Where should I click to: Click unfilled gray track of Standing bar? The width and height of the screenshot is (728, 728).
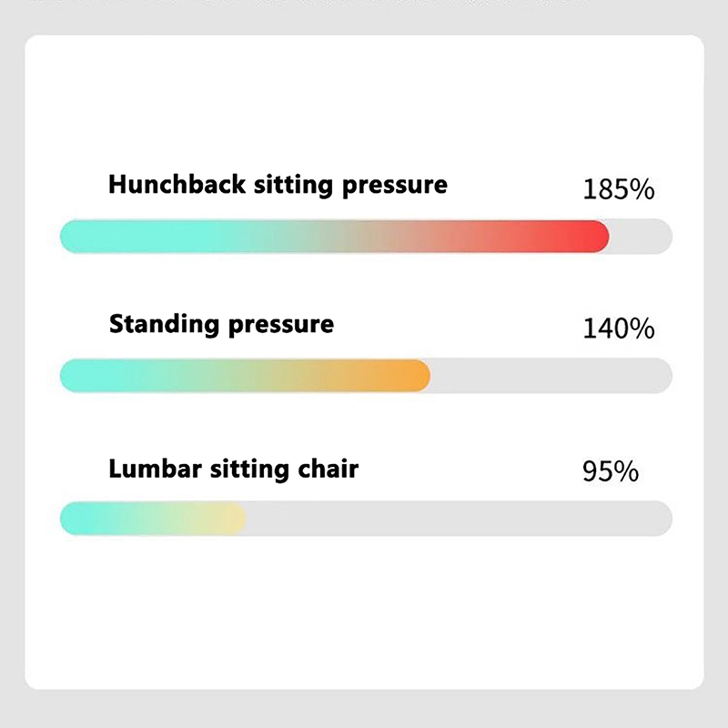pos(551,376)
